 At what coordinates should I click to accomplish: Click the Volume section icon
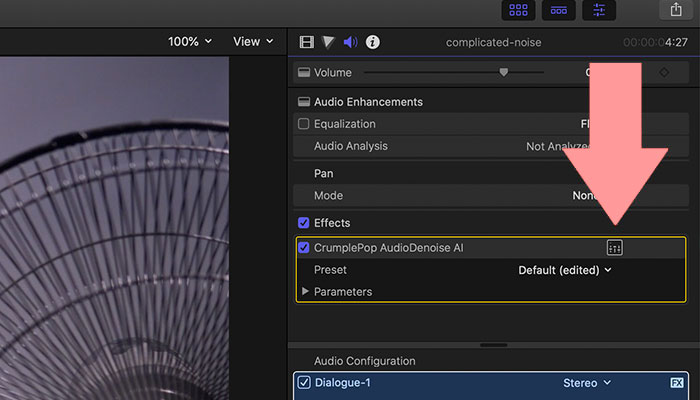pos(304,72)
